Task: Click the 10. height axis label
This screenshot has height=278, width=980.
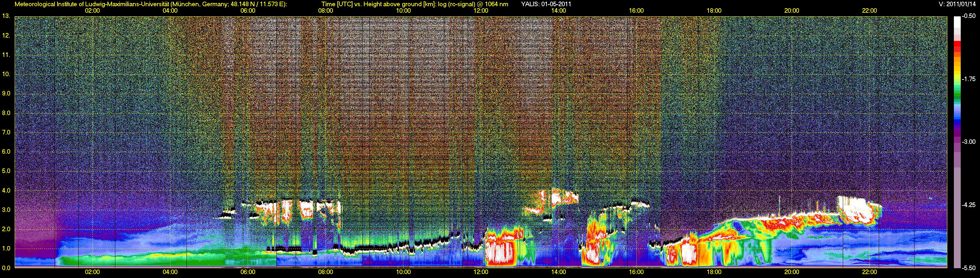Action: pos(6,74)
